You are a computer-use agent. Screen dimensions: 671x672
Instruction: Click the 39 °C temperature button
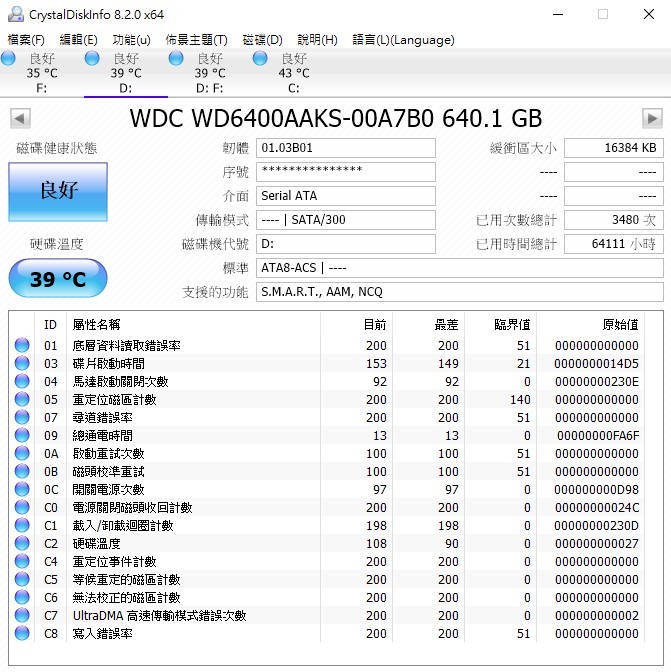tap(58, 278)
